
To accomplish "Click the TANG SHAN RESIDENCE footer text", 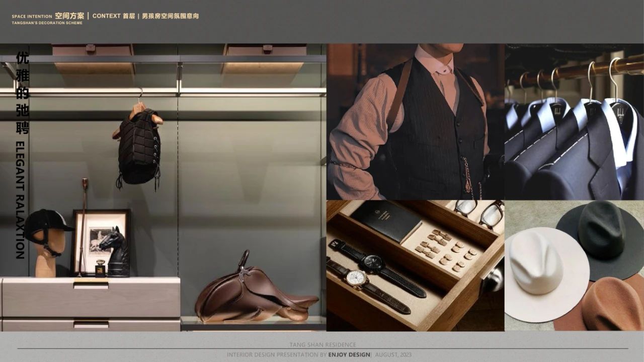I will (323, 345).
